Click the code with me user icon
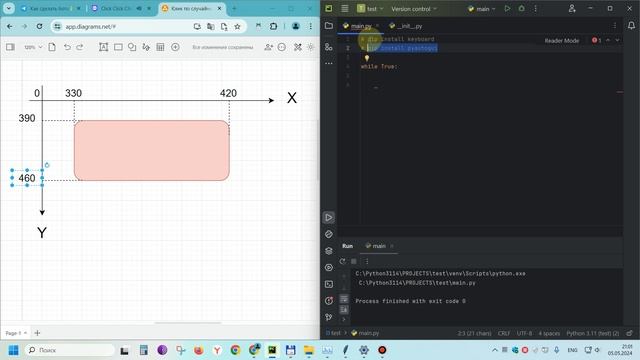Viewport: 640px width, 360px height. (572, 9)
